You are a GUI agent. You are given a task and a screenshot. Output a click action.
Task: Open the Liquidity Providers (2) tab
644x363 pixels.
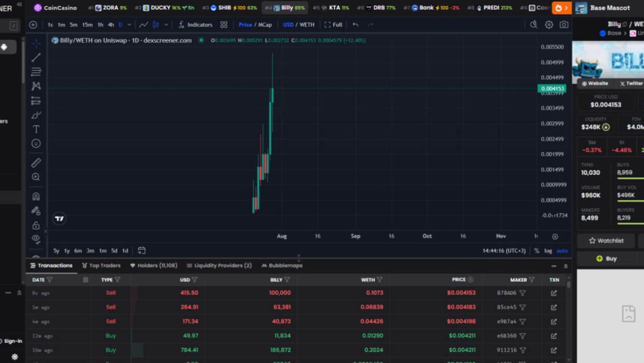click(x=219, y=266)
